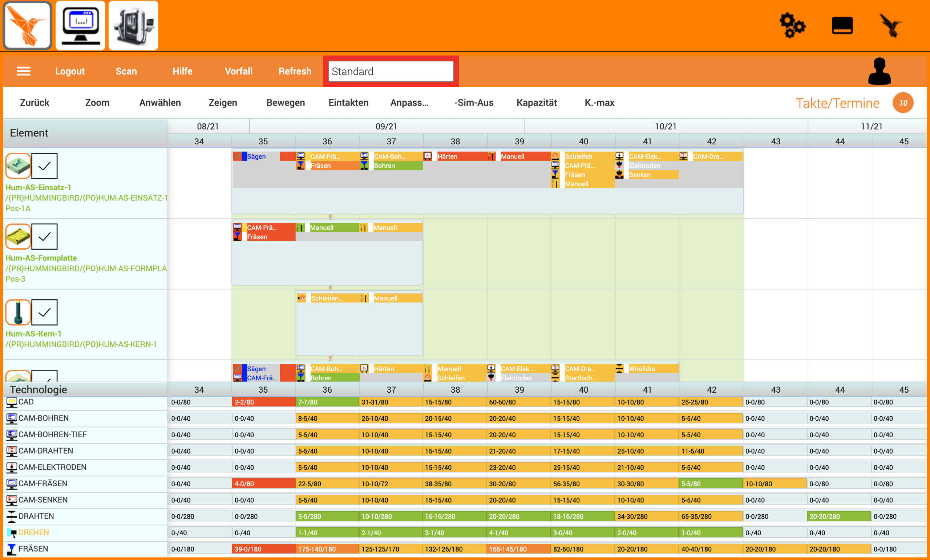Viewport: 930px width, 560px height.
Task: Open the Standard profile dropdown
Action: pos(390,71)
